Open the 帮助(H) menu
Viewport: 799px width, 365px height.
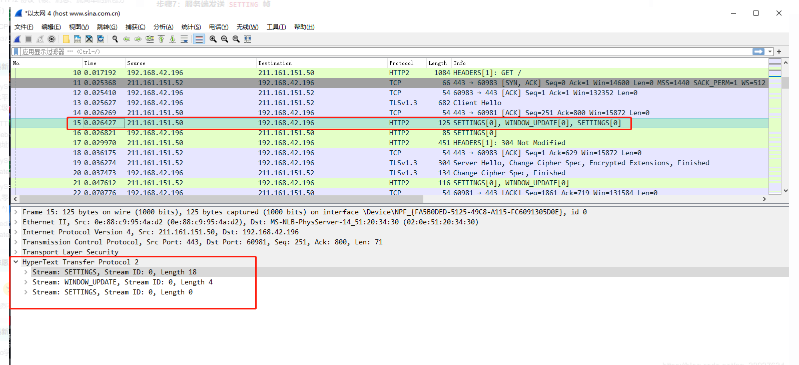pos(304,27)
